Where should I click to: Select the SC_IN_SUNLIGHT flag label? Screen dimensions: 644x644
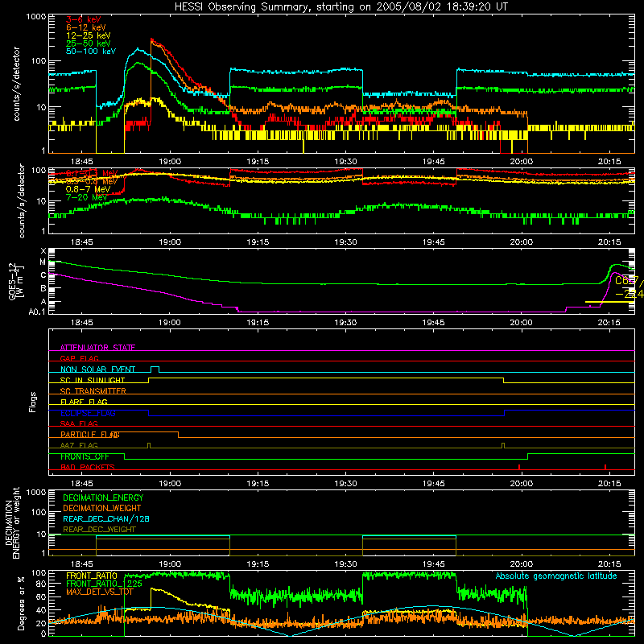[93, 380]
